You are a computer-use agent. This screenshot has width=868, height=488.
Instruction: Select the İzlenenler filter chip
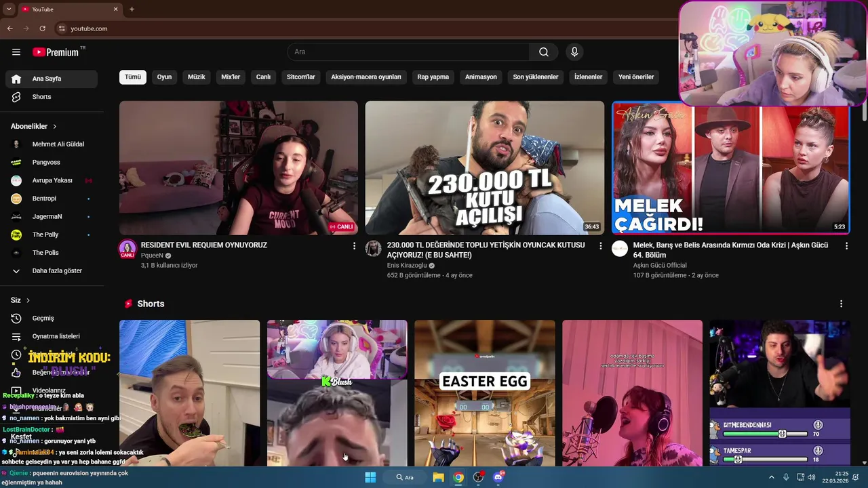(588, 77)
